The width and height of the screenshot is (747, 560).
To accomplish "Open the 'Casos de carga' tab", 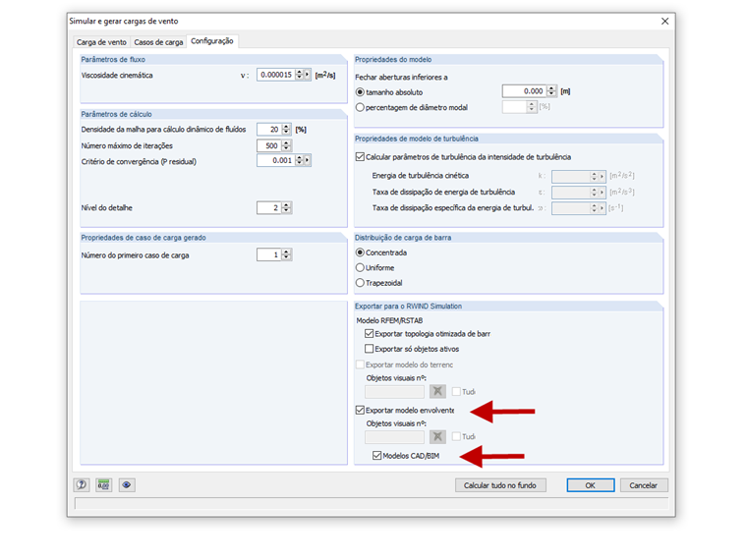I will point(158,42).
